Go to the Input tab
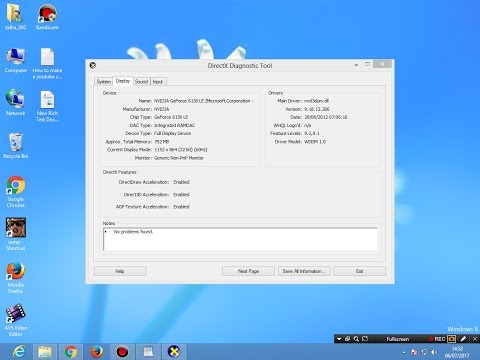Screen dimensions: 480x360 [158, 82]
